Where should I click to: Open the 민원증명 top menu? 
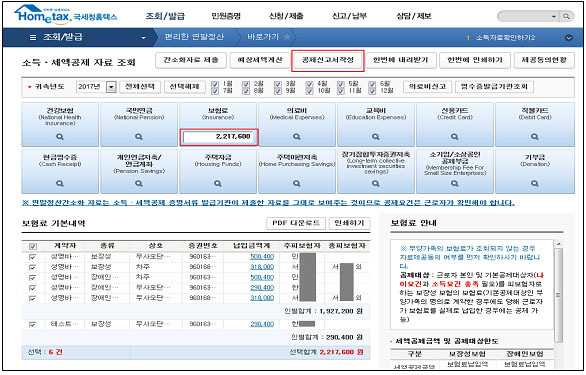click(x=226, y=16)
